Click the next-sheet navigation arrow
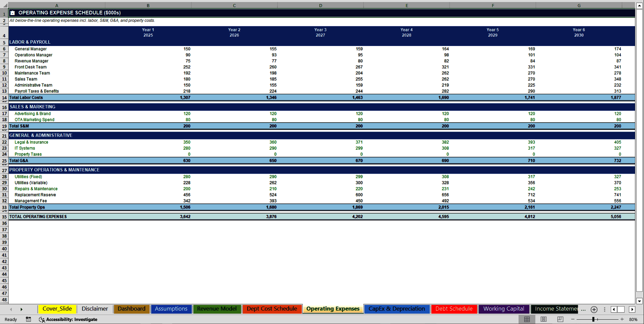644x324 pixels. pos(22,309)
